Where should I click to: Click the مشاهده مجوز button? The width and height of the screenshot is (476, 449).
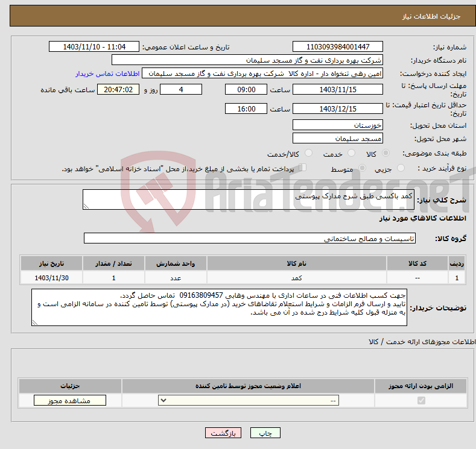70,401
